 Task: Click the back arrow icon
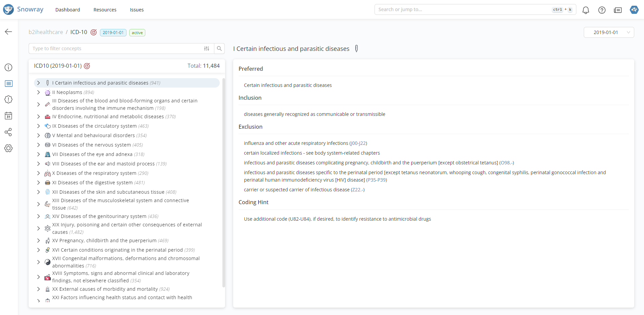coord(8,32)
